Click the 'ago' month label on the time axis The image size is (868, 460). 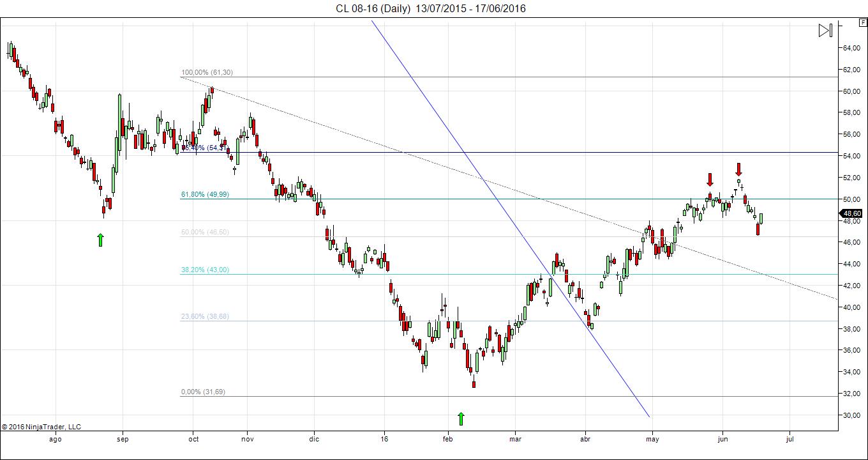[x=55, y=439]
